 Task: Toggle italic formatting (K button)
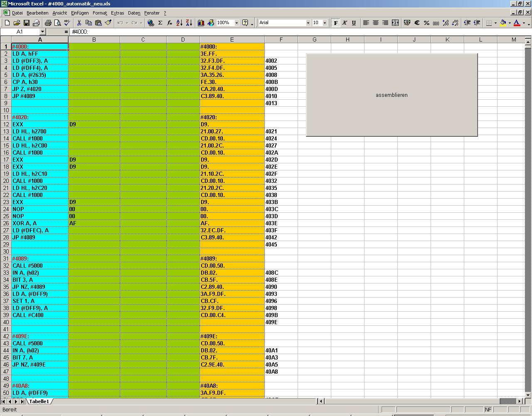coord(345,23)
